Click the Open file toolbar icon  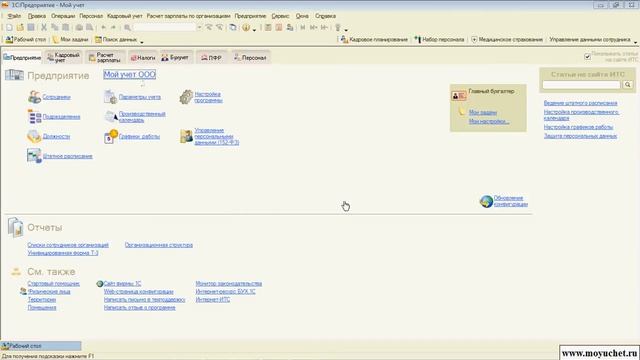(20, 27)
